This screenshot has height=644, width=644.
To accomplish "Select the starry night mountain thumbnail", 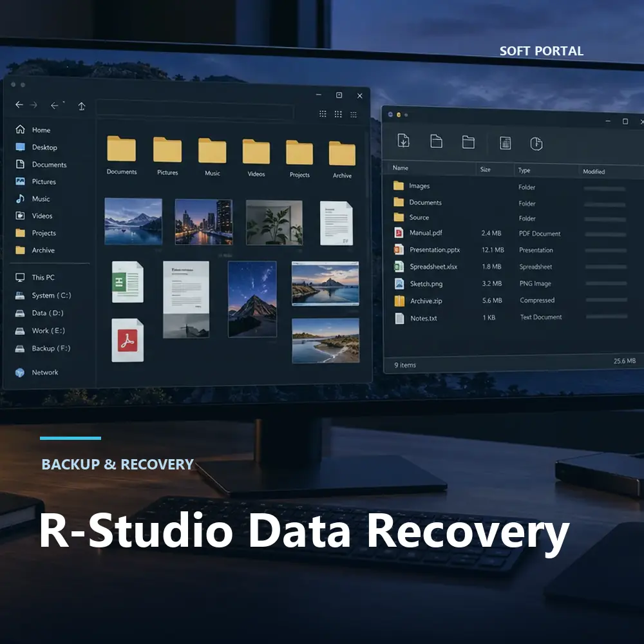I will pyautogui.click(x=252, y=299).
